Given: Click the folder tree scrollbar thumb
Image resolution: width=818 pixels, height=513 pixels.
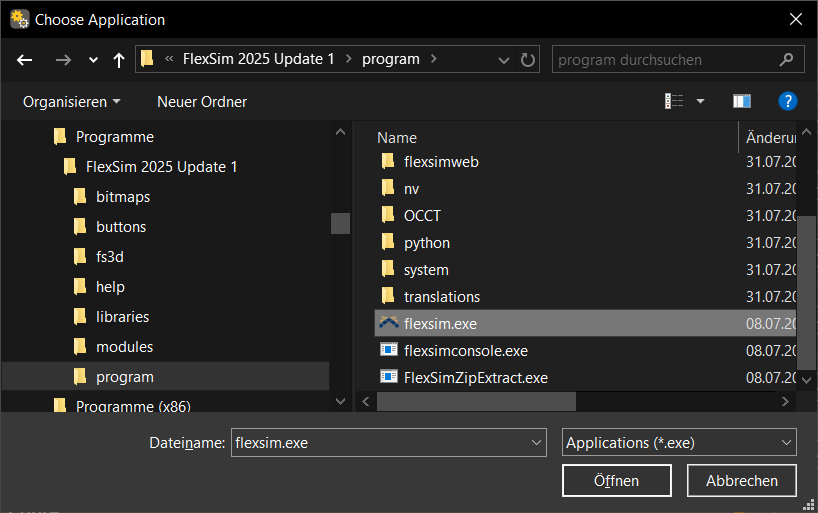Looking at the screenshot, I should (x=340, y=223).
